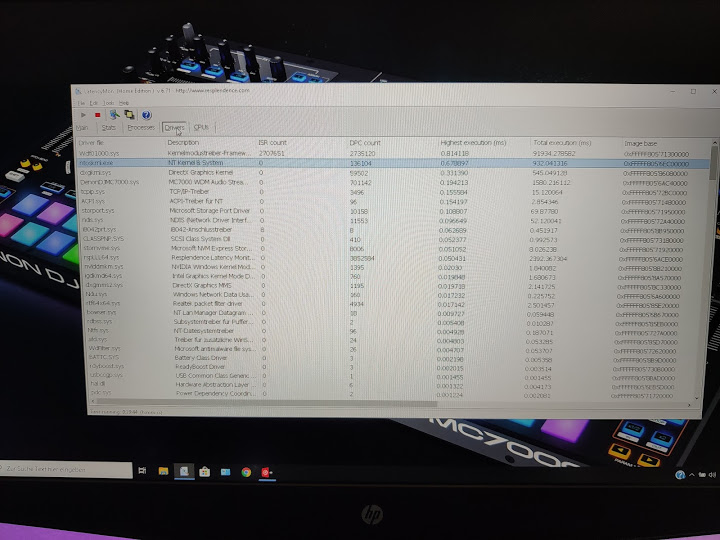Click the blue help icon in system tray
Image resolution: width=720 pixels, height=540 pixels.
pos(680,475)
